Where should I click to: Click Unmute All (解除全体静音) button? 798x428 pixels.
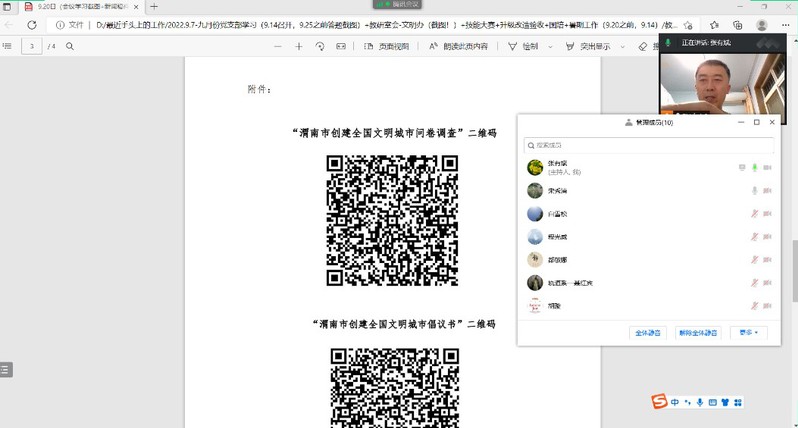pyautogui.click(x=698, y=333)
